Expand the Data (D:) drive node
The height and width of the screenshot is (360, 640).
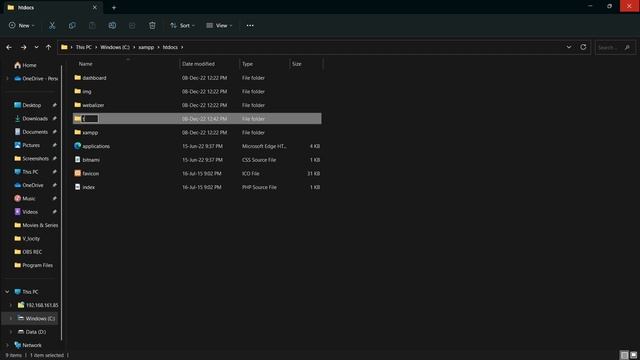[x=11, y=332]
